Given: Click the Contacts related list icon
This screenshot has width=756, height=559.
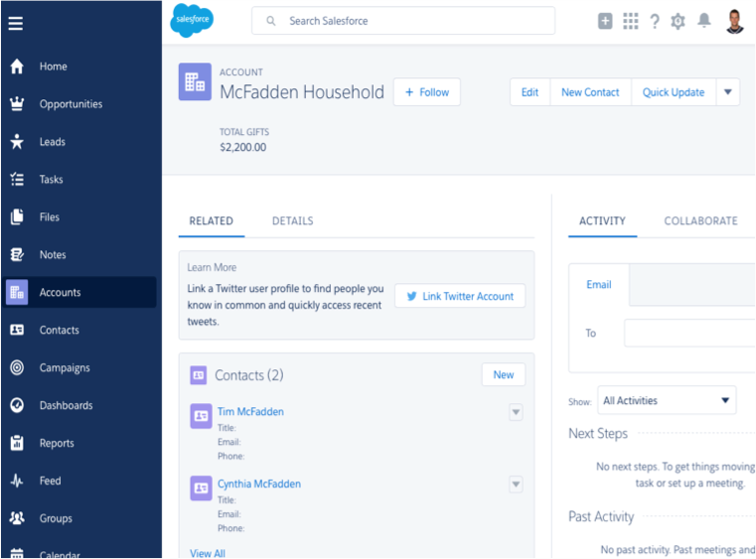Looking at the screenshot, I should (x=198, y=375).
